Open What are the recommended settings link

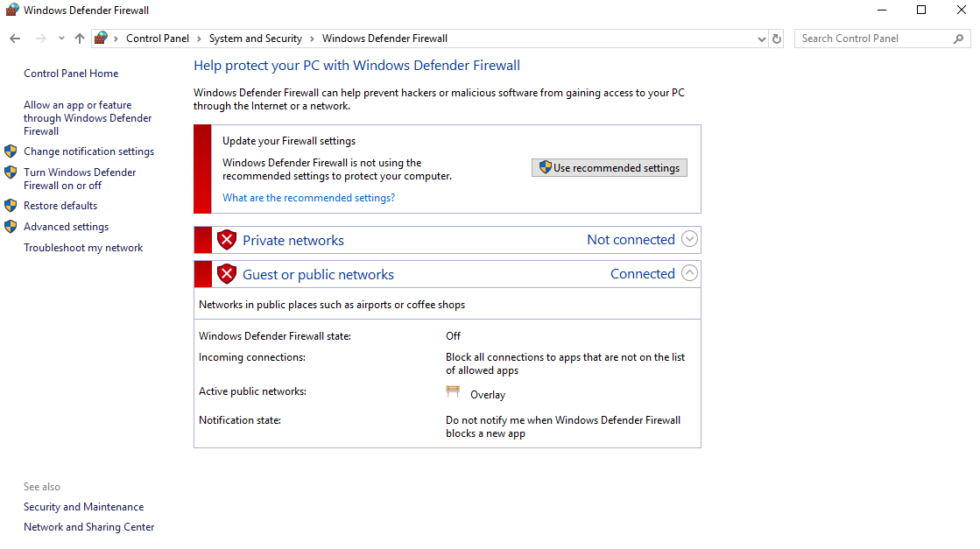pyautogui.click(x=309, y=197)
